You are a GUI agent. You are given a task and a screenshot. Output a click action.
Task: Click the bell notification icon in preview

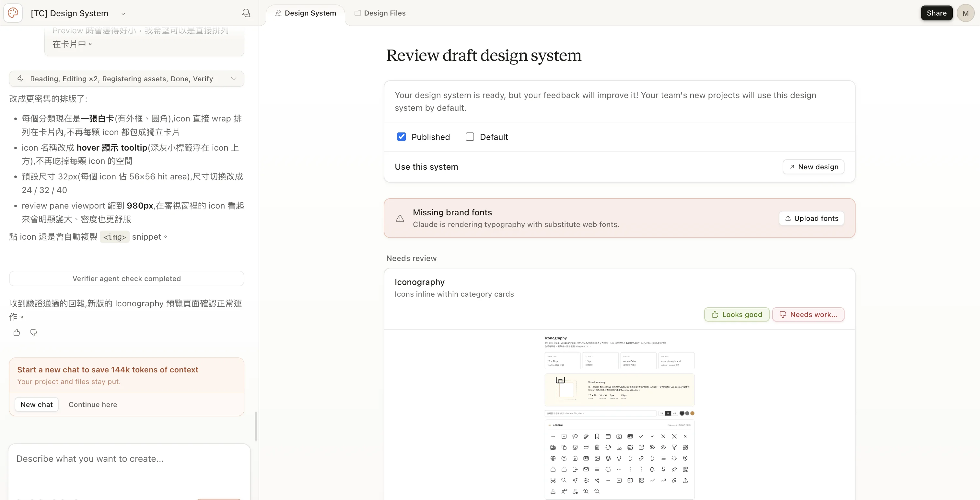click(x=652, y=469)
